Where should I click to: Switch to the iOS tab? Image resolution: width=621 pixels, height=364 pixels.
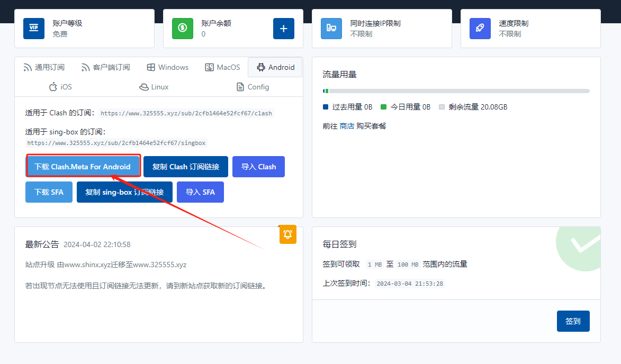point(60,87)
